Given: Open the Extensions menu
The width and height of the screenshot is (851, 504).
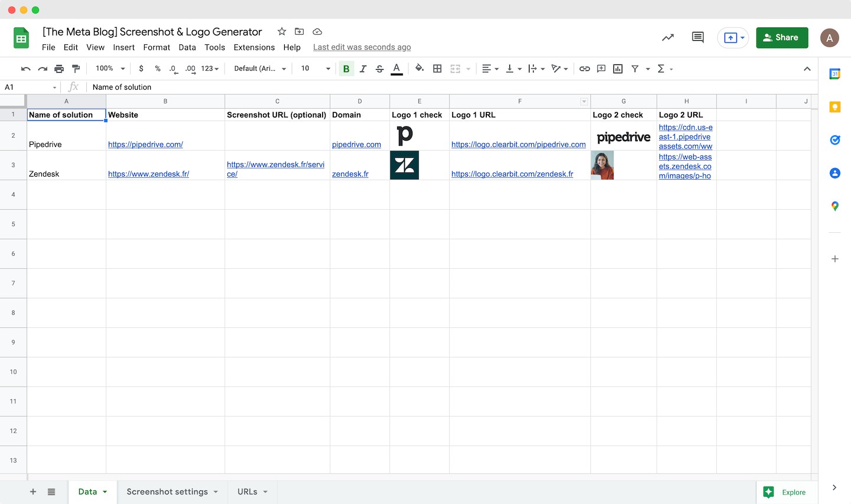Looking at the screenshot, I should [x=254, y=47].
